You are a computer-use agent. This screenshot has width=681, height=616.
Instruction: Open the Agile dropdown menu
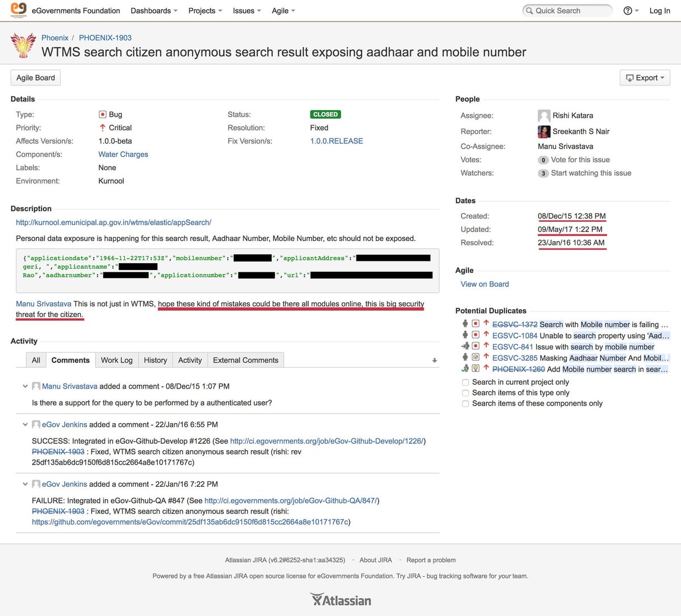coord(283,11)
